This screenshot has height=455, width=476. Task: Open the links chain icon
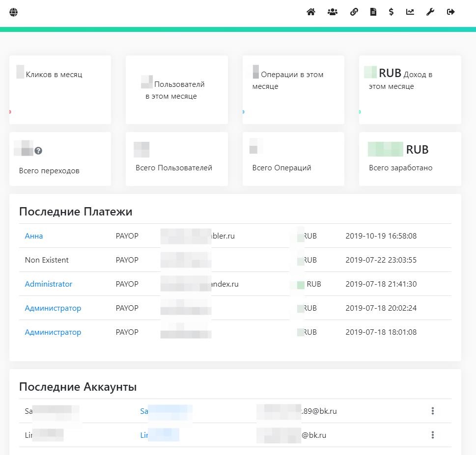click(x=354, y=12)
